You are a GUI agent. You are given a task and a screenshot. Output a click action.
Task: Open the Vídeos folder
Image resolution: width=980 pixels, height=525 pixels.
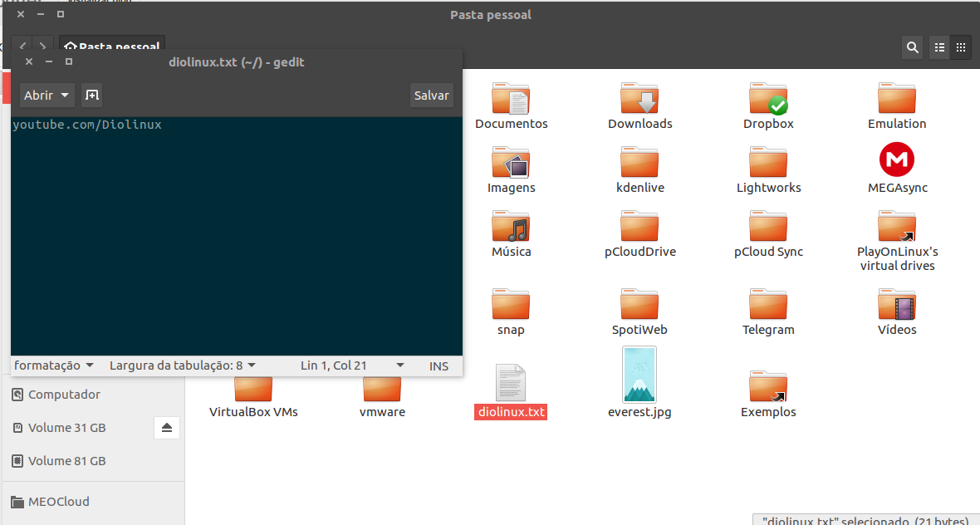click(897, 306)
